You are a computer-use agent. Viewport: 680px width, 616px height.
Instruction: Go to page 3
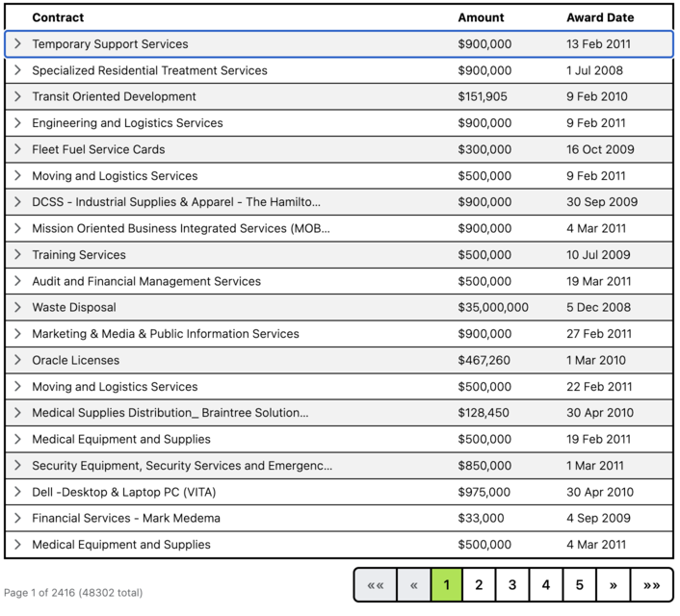point(512,585)
